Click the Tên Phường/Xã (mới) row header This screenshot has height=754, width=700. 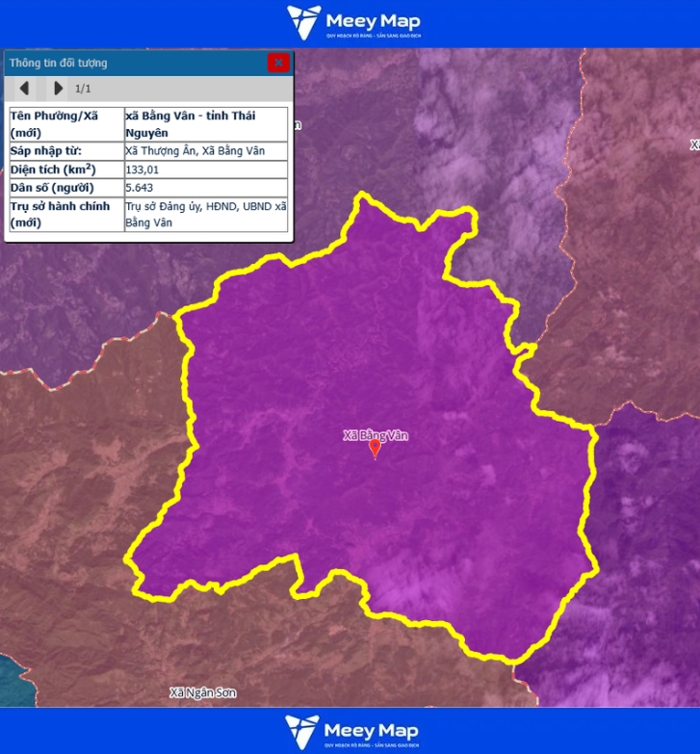point(65,123)
